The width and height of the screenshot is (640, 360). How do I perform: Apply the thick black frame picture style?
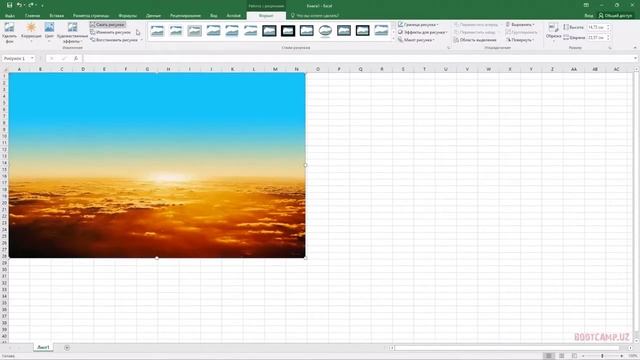click(288, 31)
